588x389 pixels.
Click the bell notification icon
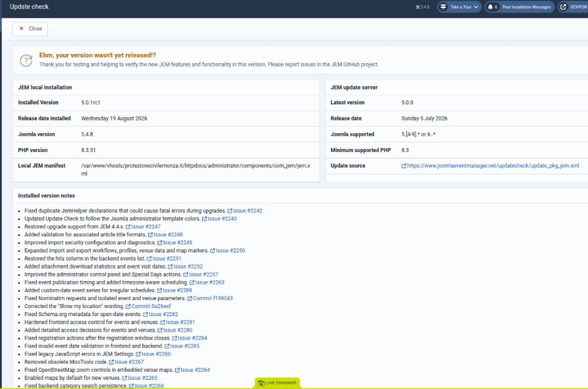pyautogui.click(x=490, y=7)
